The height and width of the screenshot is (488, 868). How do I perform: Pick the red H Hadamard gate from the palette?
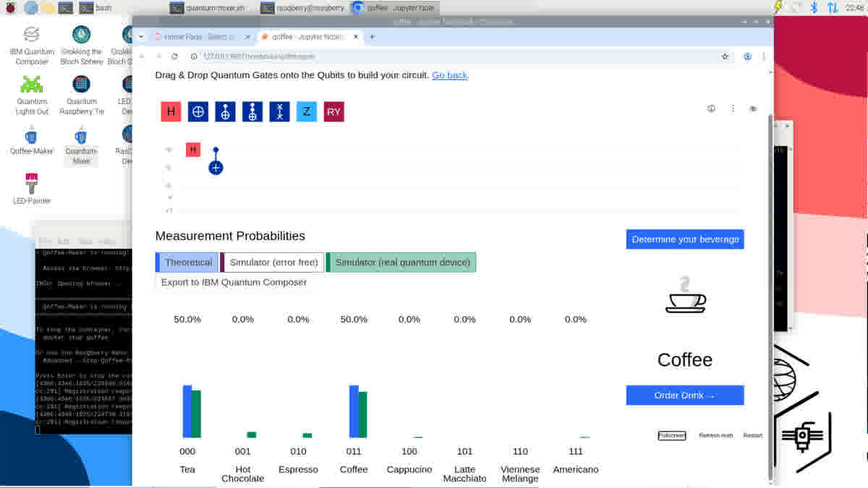171,111
